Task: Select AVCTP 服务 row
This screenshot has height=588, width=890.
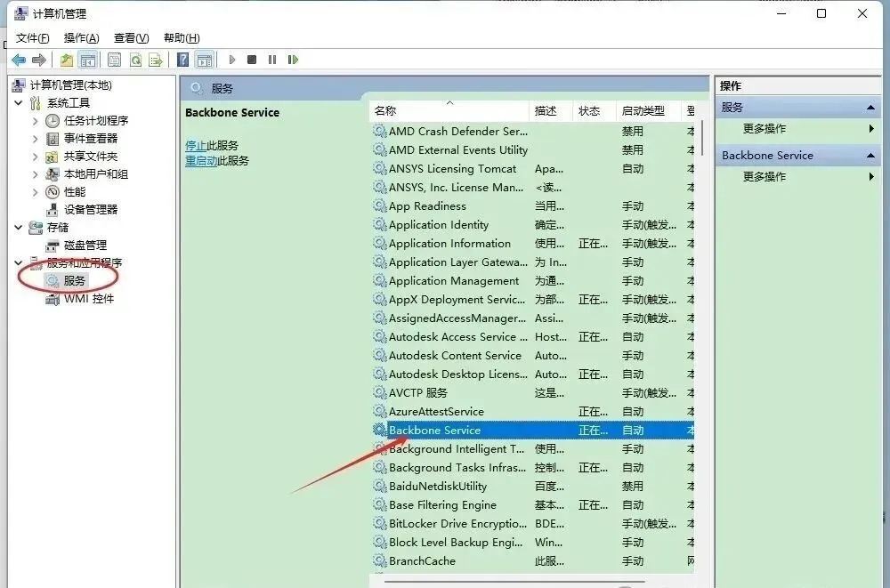Action: click(x=532, y=393)
